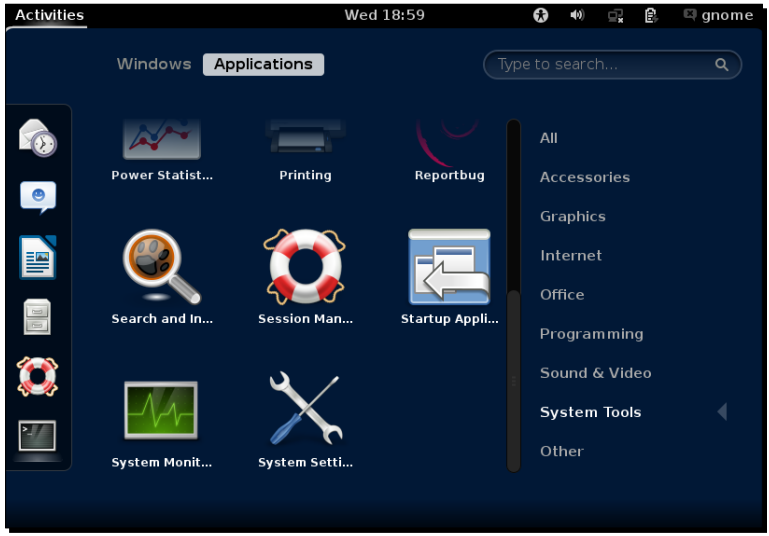769x536 pixels.
Task: Select the Programming category
Action: [x=591, y=334]
